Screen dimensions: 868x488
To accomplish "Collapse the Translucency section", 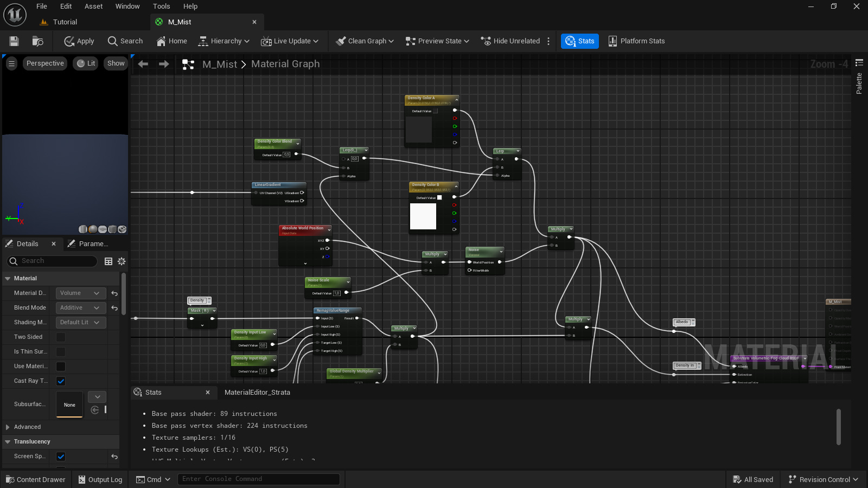I will click(x=8, y=442).
